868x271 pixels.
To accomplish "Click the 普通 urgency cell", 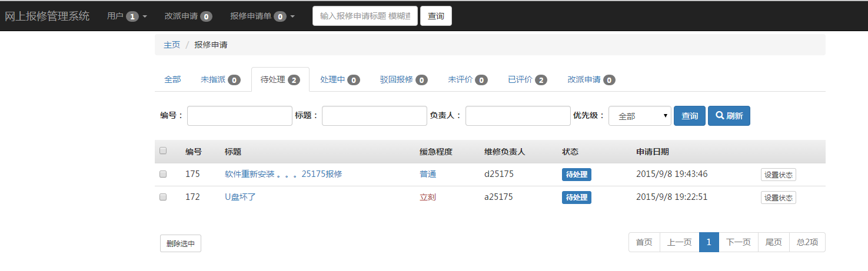I will coord(428,174).
